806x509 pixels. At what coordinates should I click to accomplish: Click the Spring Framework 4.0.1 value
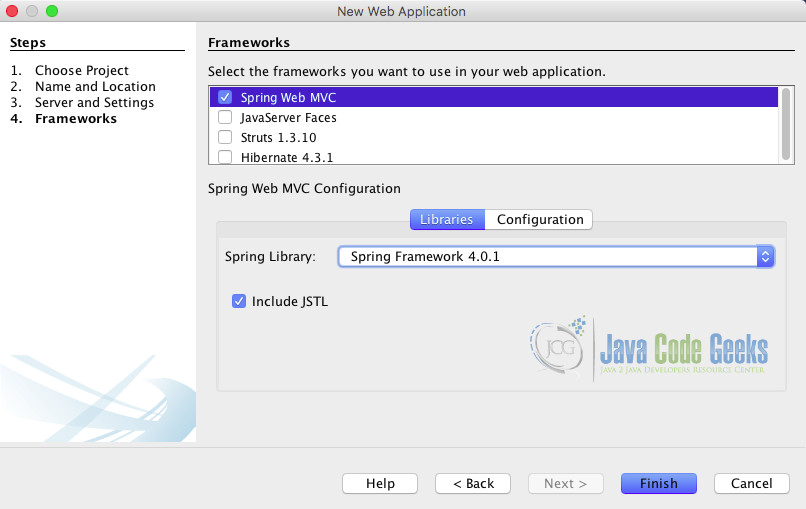click(425, 257)
